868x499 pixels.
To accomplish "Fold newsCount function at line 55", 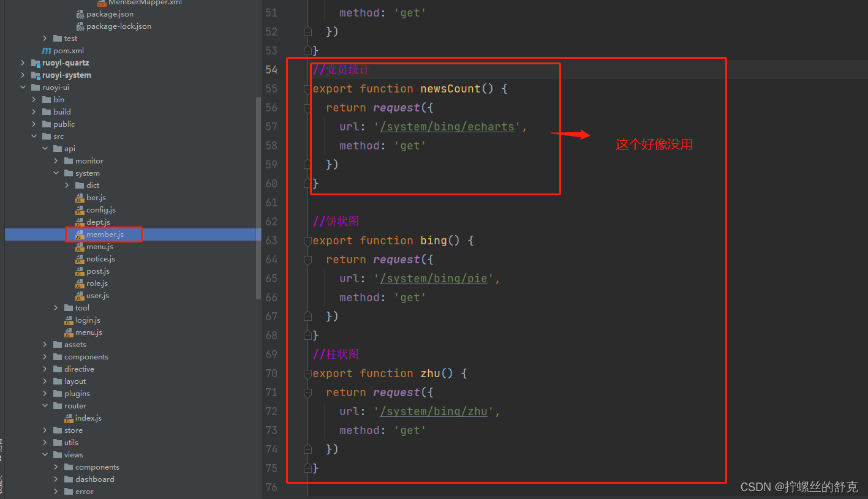I will tap(308, 89).
